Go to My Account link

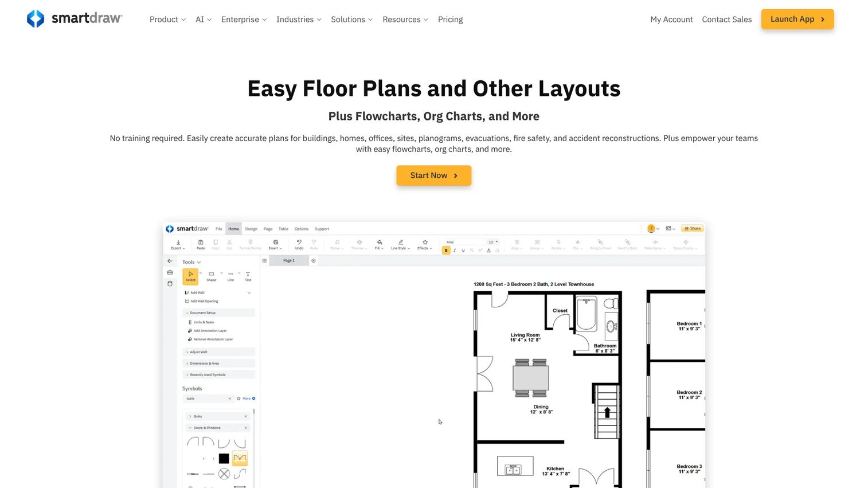(671, 19)
